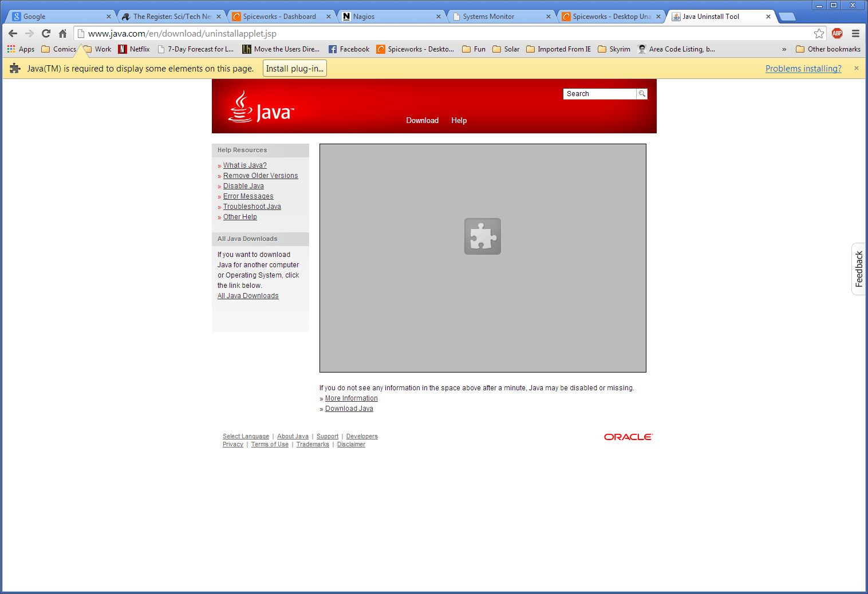Open the Download menu in Java header
This screenshot has width=868, height=594.
(x=422, y=120)
